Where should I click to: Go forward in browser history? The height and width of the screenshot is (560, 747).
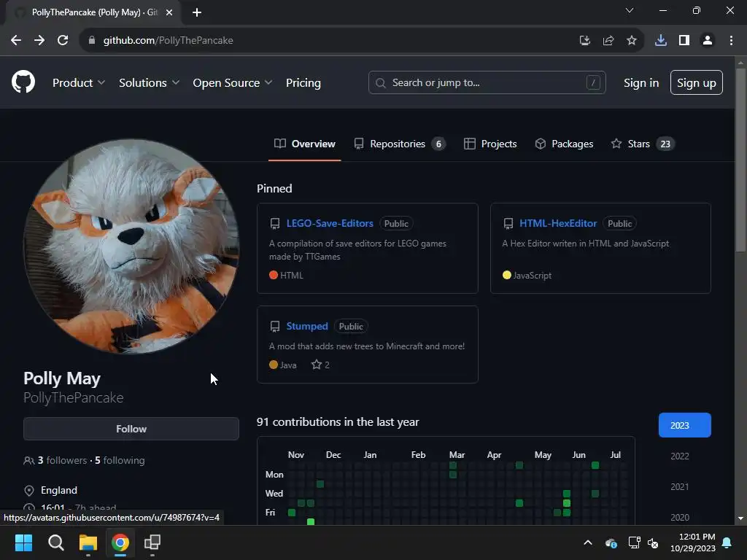(39, 41)
